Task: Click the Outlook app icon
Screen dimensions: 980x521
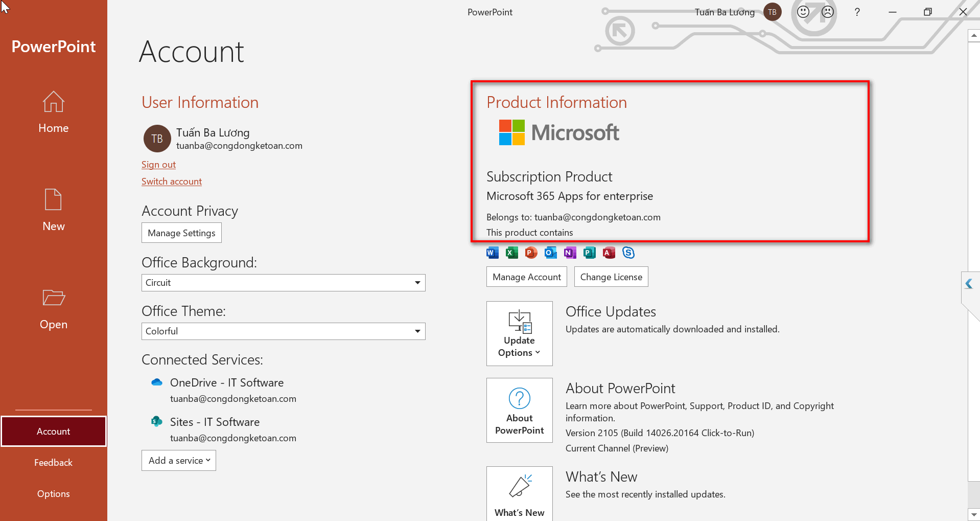Action: tap(551, 253)
